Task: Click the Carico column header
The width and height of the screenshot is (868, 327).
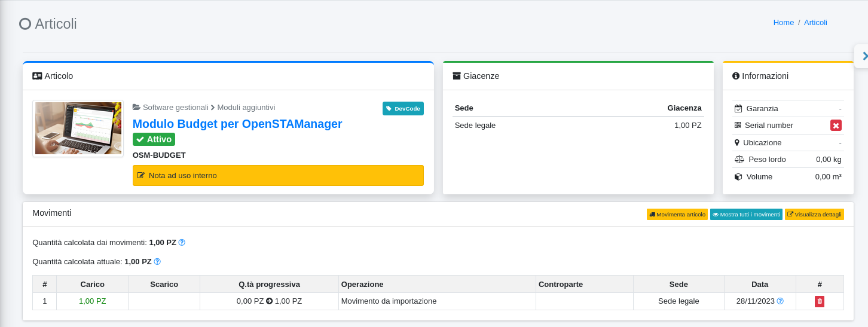Action: 93,284
